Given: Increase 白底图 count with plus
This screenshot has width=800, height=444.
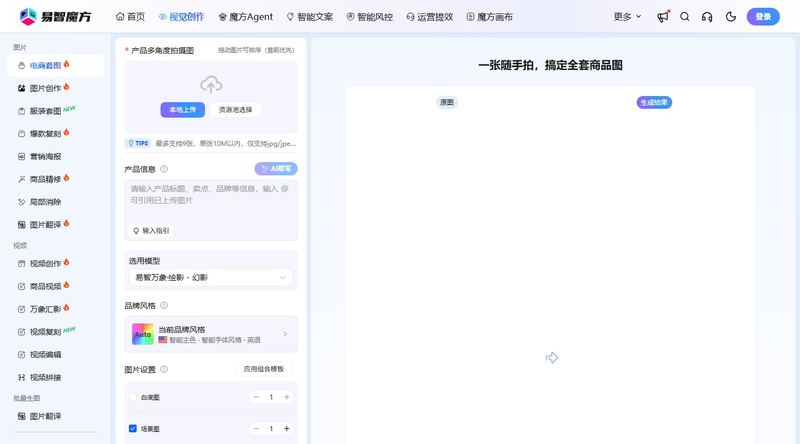Looking at the screenshot, I should (x=287, y=397).
